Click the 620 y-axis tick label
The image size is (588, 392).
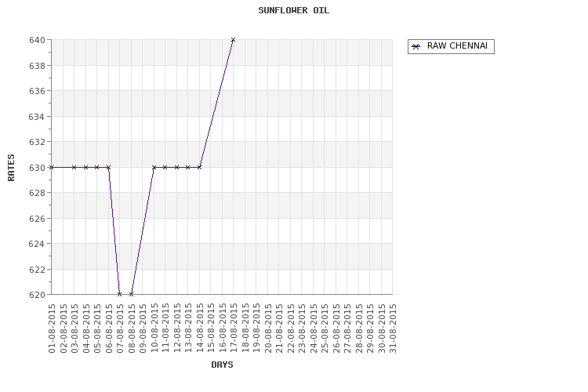[x=37, y=295]
